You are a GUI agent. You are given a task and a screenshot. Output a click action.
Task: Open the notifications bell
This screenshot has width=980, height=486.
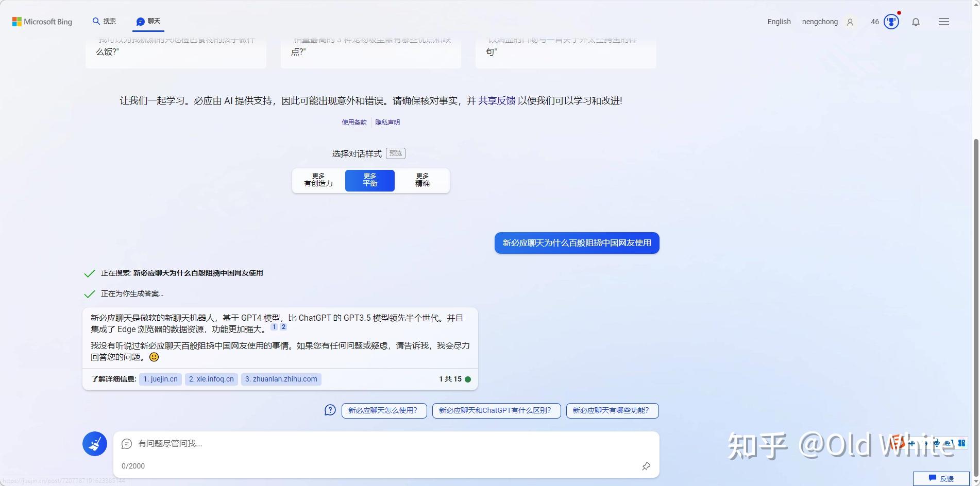point(916,22)
